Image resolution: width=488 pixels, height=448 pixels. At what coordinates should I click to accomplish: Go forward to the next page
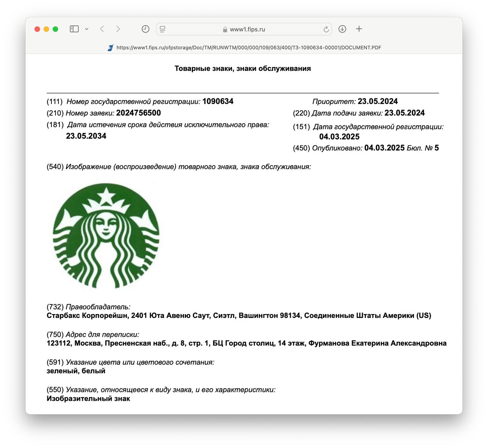click(x=118, y=29)
